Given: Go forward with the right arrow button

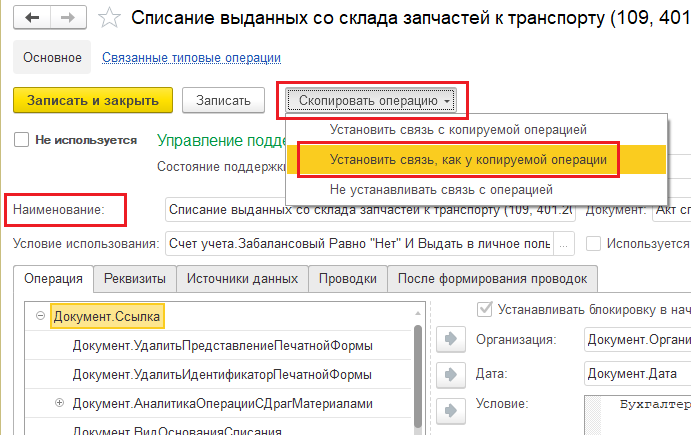Looking at the screenshot, I should point(68,18).
